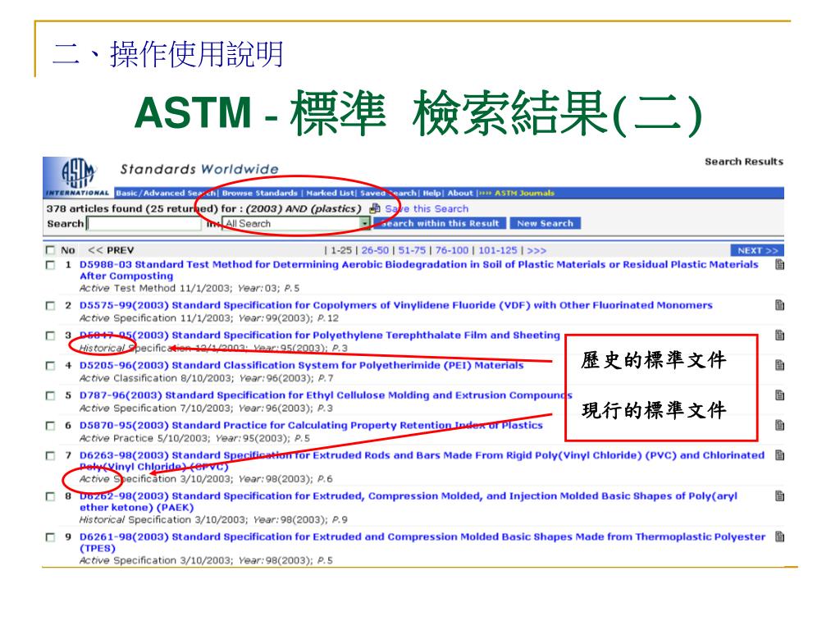The image size is (840, 630).
Task: Go to results page 51-75
Action: pyautogui.click(x=412, y=250)
